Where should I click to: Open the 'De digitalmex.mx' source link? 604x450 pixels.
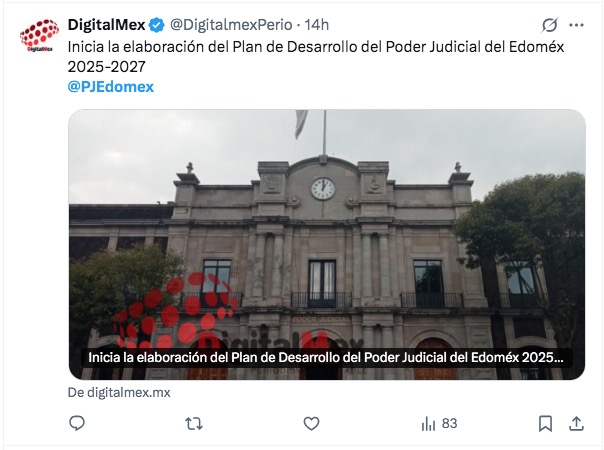pos(119,392)
